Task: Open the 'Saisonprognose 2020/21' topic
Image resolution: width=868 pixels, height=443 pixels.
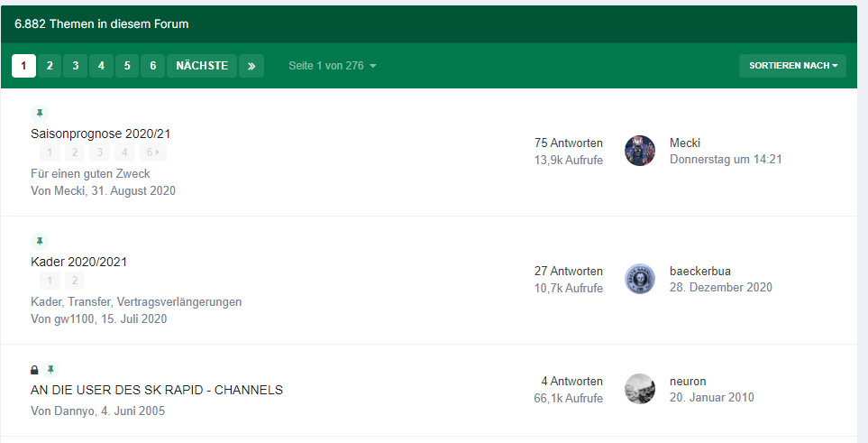Action: pos(100,134)
